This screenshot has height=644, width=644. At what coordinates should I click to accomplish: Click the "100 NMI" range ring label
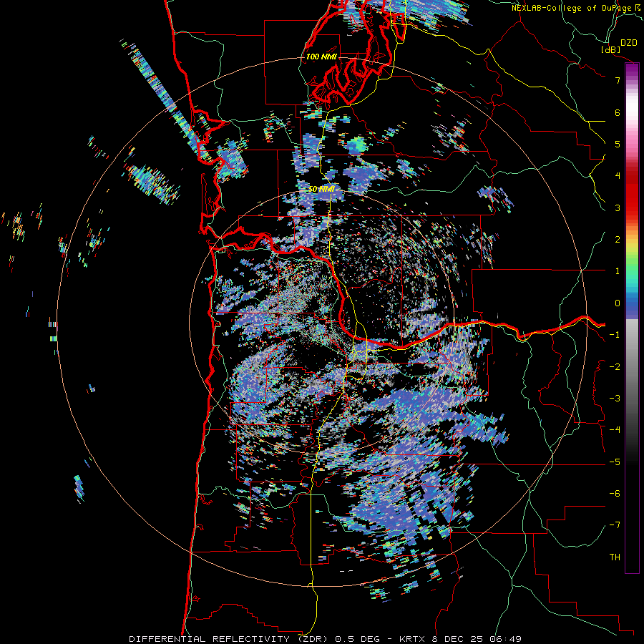coord(321,57)
